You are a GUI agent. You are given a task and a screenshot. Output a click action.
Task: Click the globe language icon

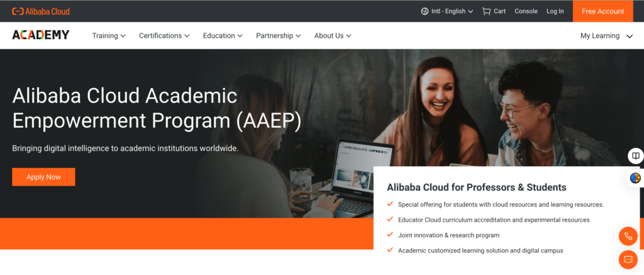tap(425, 11)
